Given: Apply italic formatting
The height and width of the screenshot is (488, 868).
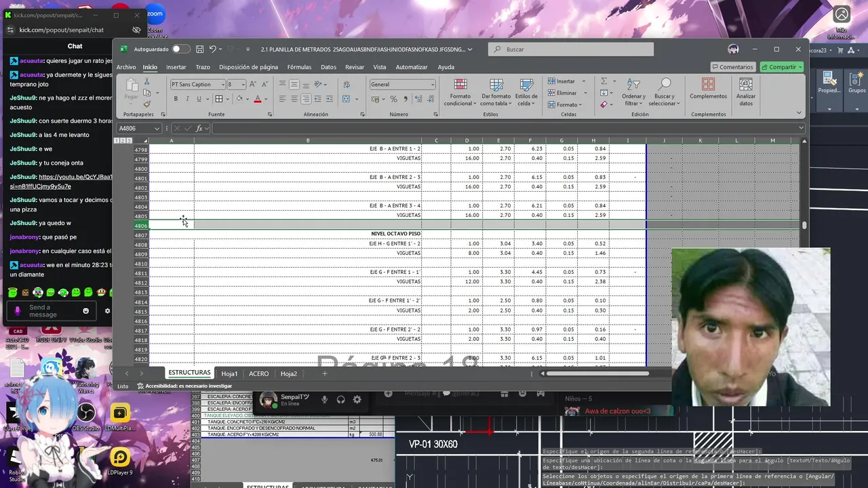Looking at the screenshot, I should coord(187,99).
